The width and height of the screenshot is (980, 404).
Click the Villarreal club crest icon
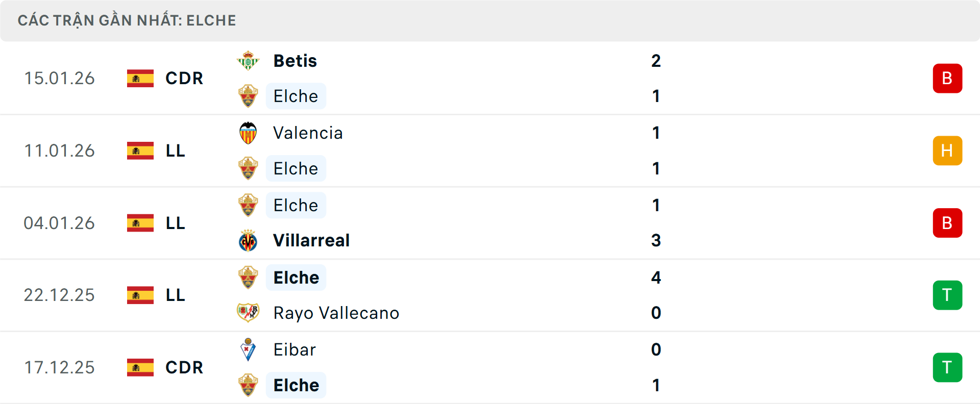click(248, 241)
